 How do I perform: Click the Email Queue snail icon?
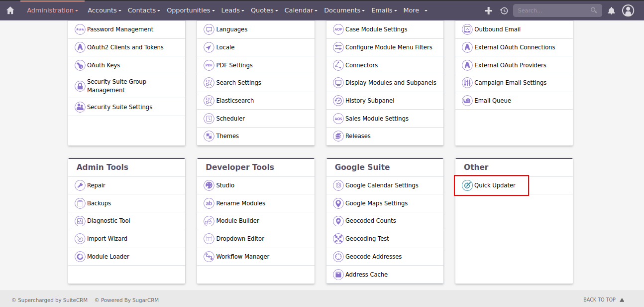coord(467,101)
